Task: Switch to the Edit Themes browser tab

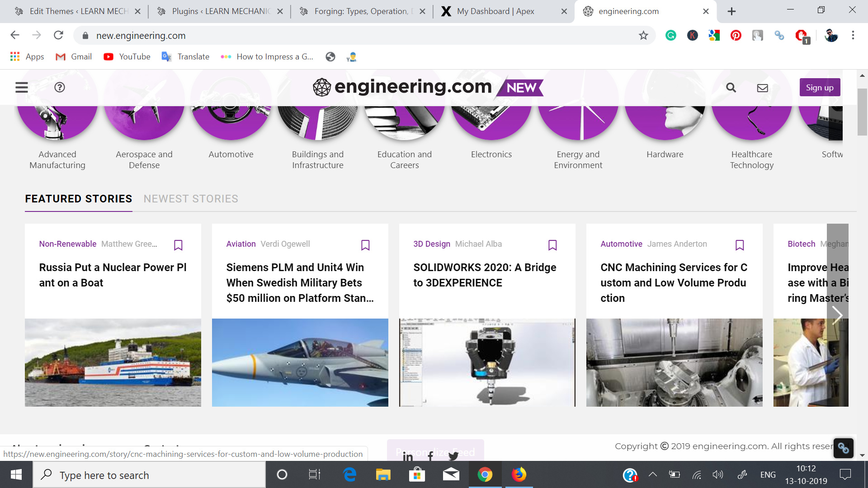Action: [77, 11]
